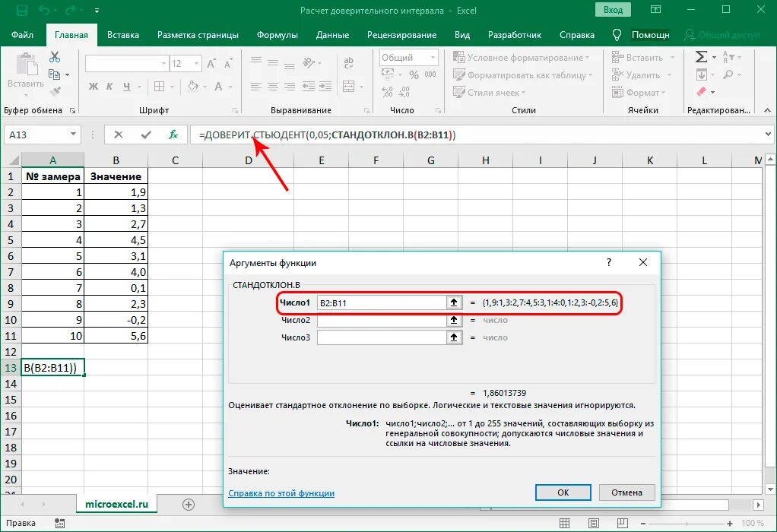Viewport: 777px width, 532px height.
Task: Click the Вход sign-in button
Action: coord(613,10)
